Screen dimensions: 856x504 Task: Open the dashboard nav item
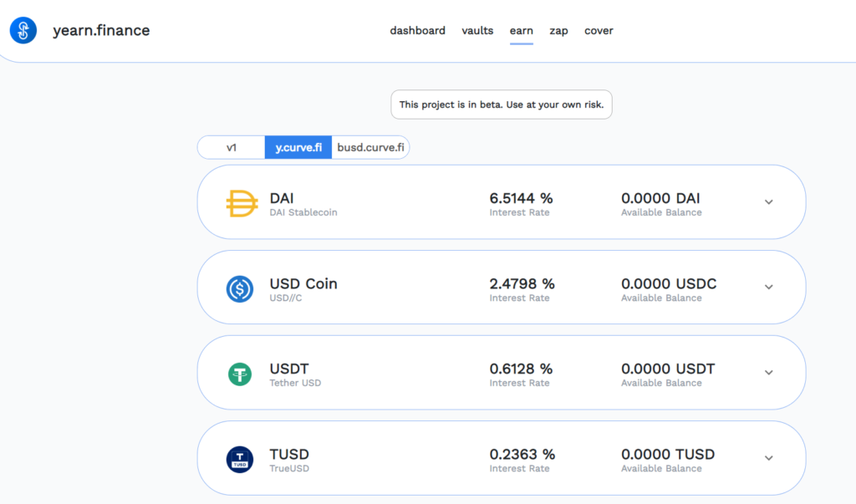tap(417, 31)
